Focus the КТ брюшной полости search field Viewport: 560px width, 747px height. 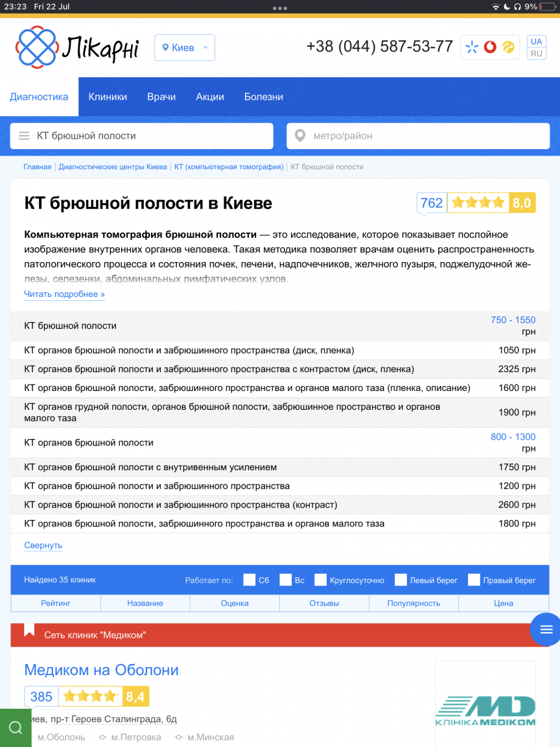142,136
